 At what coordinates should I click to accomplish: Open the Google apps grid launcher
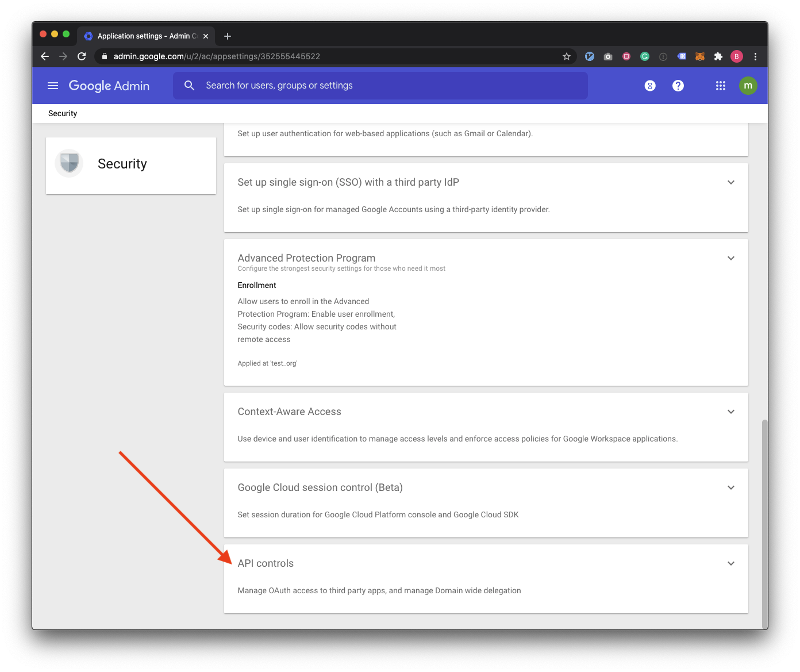click(720, 85)
